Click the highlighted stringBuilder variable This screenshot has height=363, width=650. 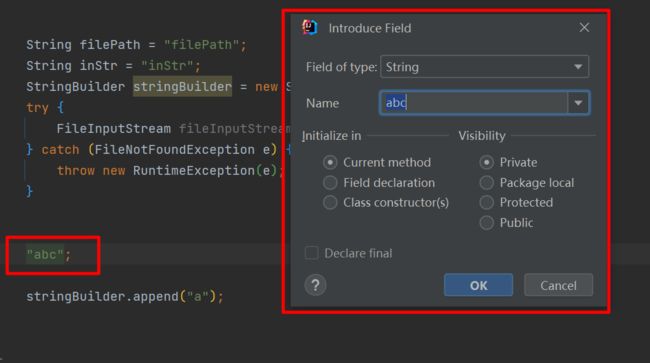[x=182, y=86]
